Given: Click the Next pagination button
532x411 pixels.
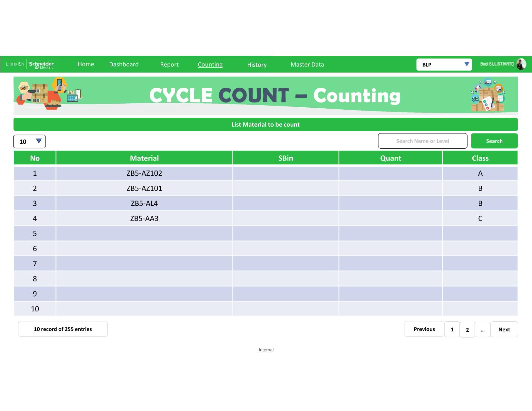Looking at the screenshot, I should (x=504, y=329).
